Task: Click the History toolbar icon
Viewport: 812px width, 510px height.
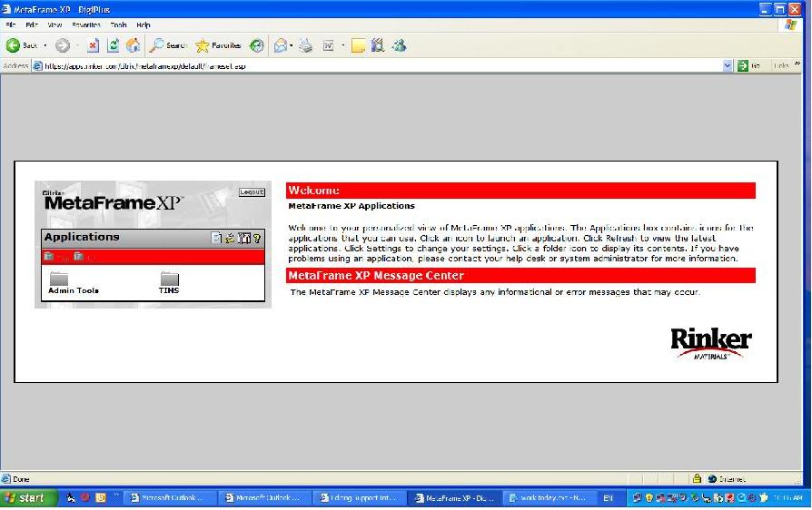Action: 257,44
